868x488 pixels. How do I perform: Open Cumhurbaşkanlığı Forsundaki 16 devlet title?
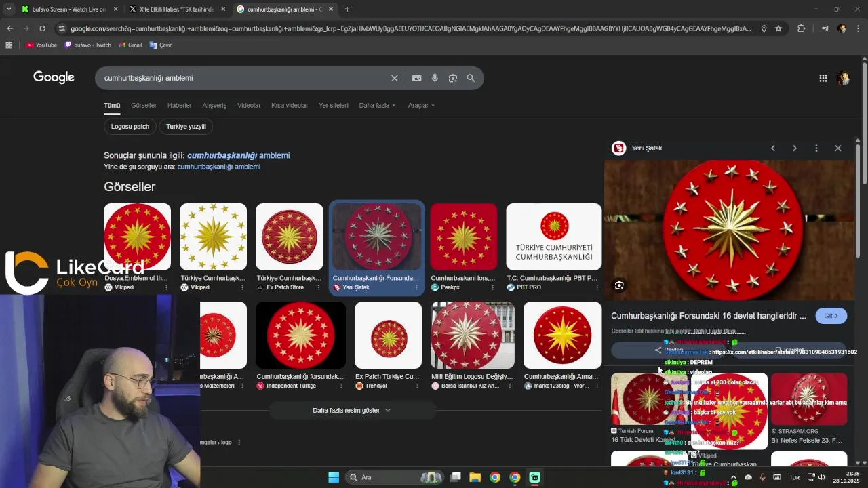[708, 316]
